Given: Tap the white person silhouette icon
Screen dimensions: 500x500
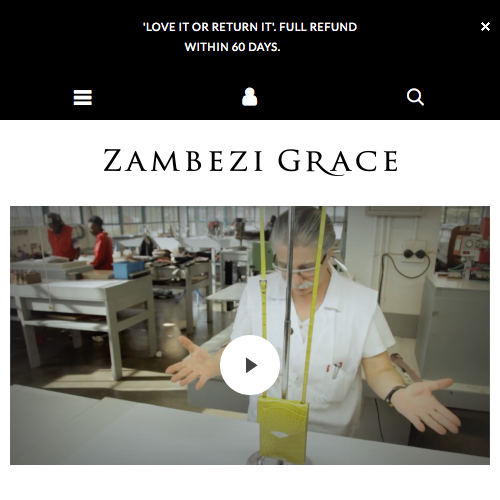Looking at the screenshot, I should pyautogui.click(x=250, y=97).
